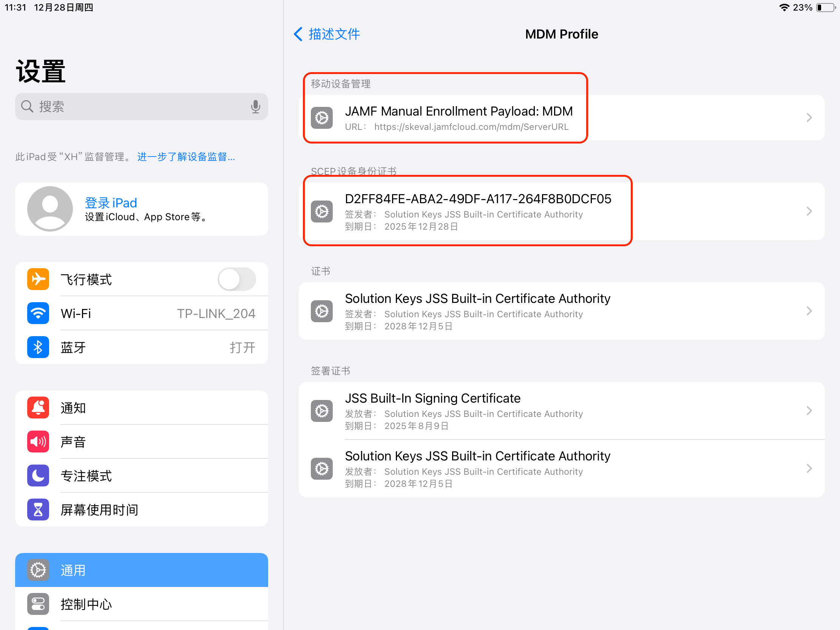Open the 屏幕使用时间 settings category
The height and width of the screenshot is (630, 840).
142,510
